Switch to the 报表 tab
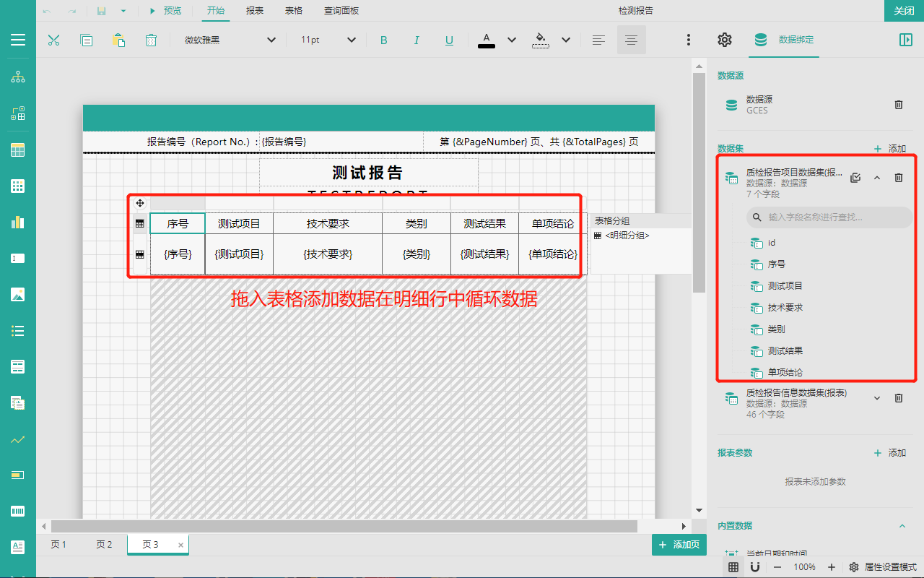The image size is (924, 578). pyautogui.click(x=255, y=11)
